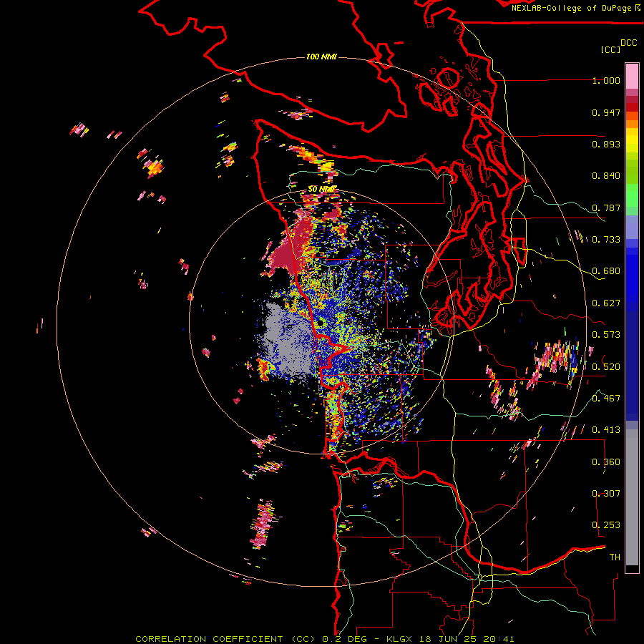Click the 0.787 colorbar value
This screenshot has height=644, width=644.
point(606,208)
